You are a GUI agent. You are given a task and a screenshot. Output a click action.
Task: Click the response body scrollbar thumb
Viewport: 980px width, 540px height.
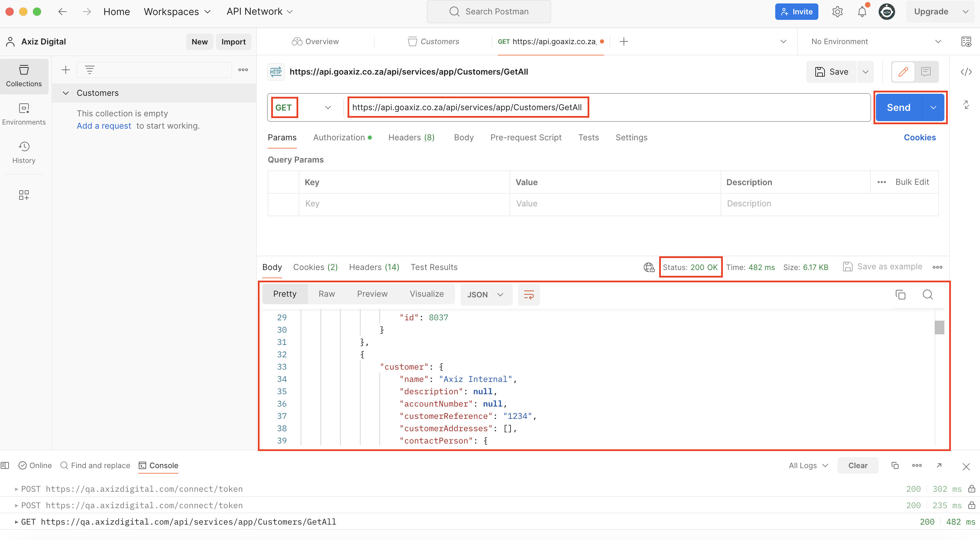[939, 327]
